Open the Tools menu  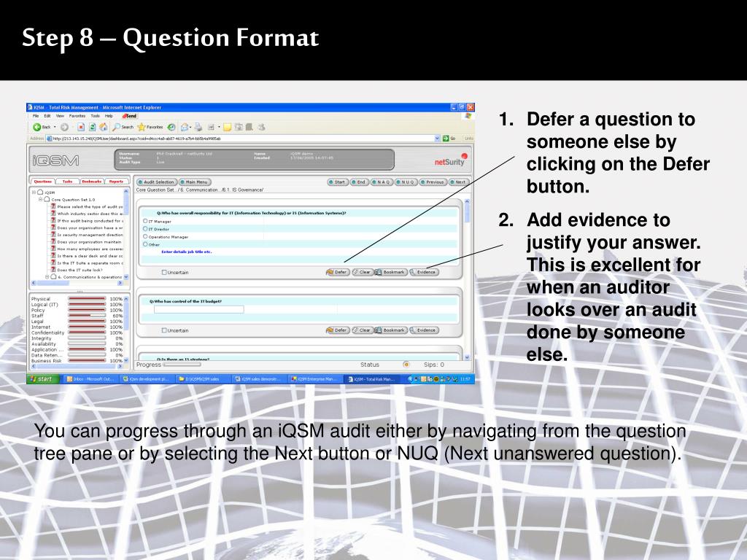(x=96, y=116)
